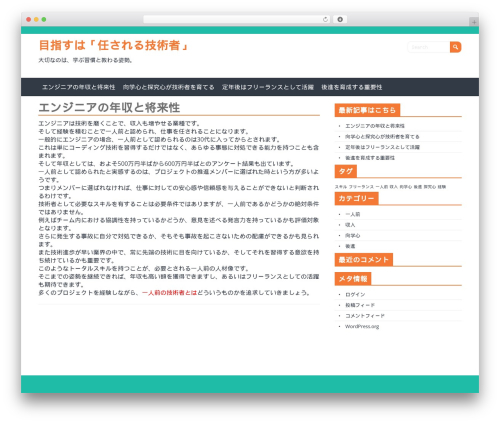Viewport: 500px width, 423px height.
Task: Select 向学心と探究心が技術者を育てる in the navigation bar
Action: (x=169, y=87)
